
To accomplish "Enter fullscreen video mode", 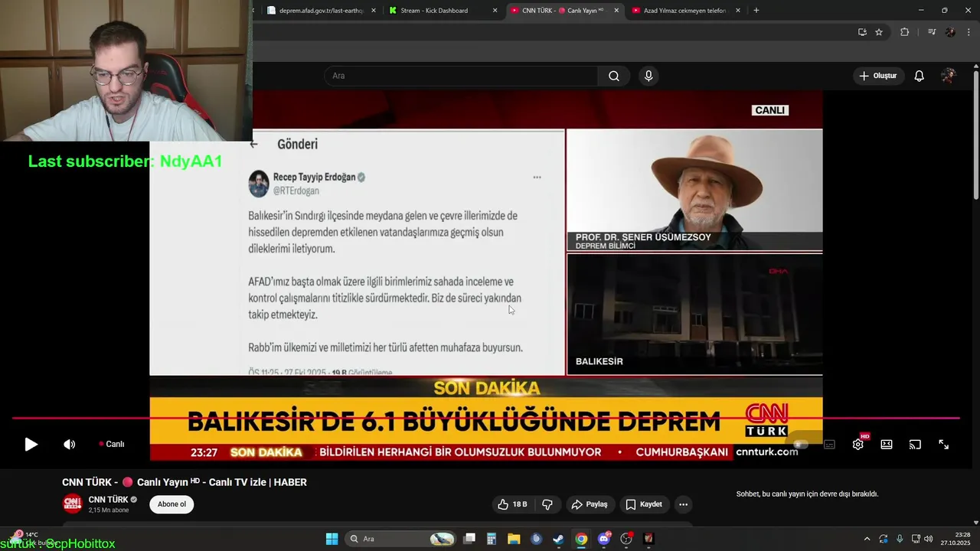I will (943, 445).
